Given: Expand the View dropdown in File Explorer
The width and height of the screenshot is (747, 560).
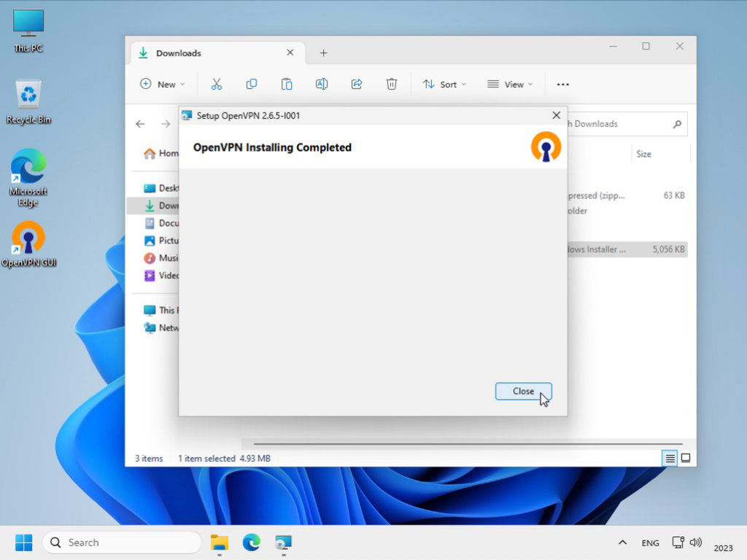Looking at the screenshot, I should coord(510,85).
